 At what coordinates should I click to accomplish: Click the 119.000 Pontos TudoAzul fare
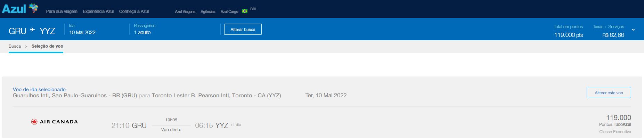click(x=615, y=121)
